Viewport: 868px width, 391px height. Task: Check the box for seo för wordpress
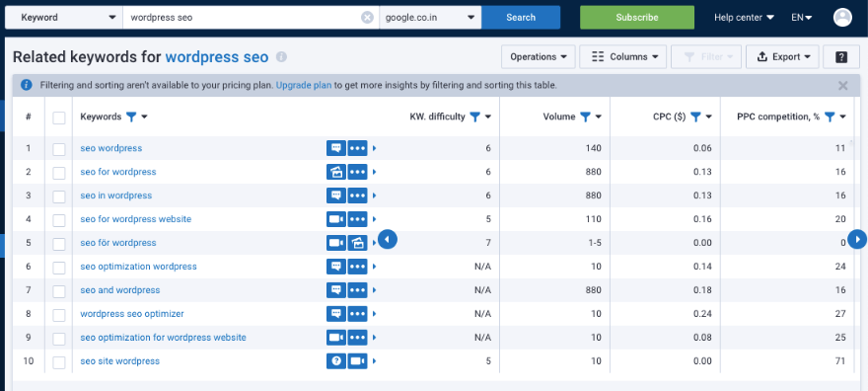click(58, 244)
